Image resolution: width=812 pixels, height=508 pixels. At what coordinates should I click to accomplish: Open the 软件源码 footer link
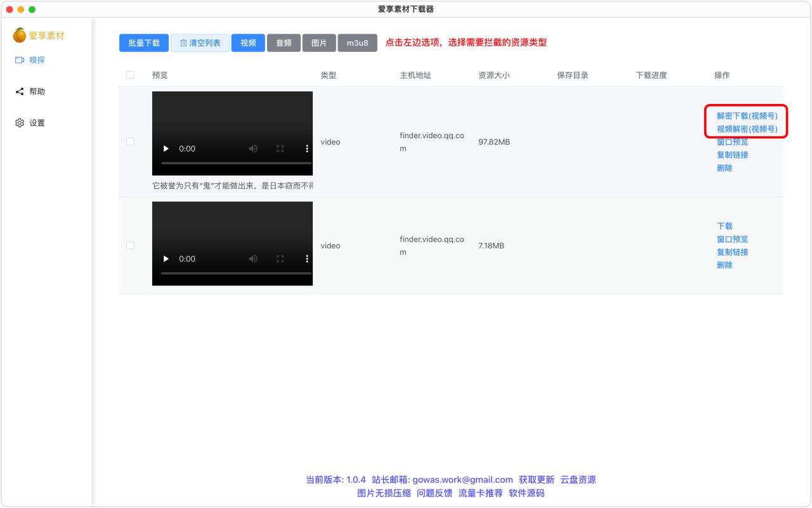click(527, 493)
